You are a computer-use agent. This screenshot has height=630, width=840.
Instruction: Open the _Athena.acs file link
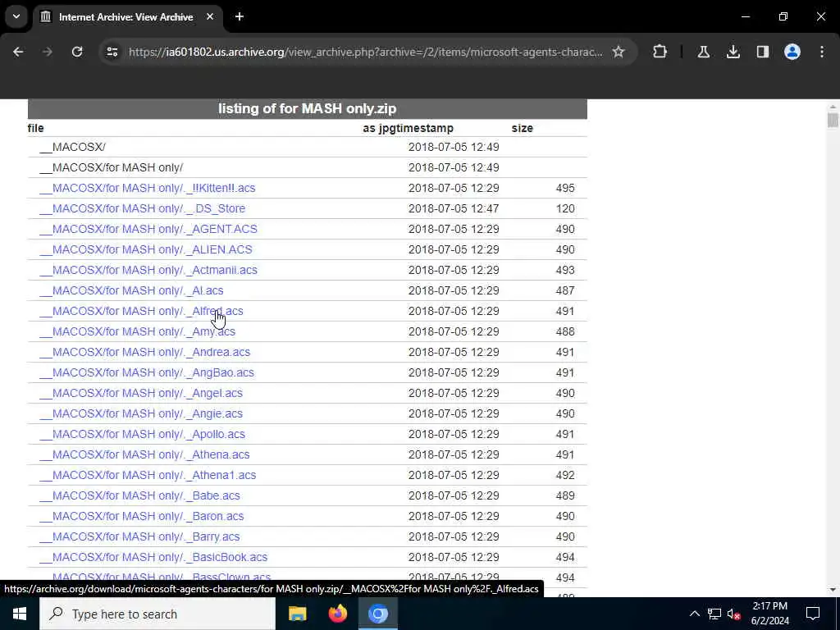coord(144,454)
